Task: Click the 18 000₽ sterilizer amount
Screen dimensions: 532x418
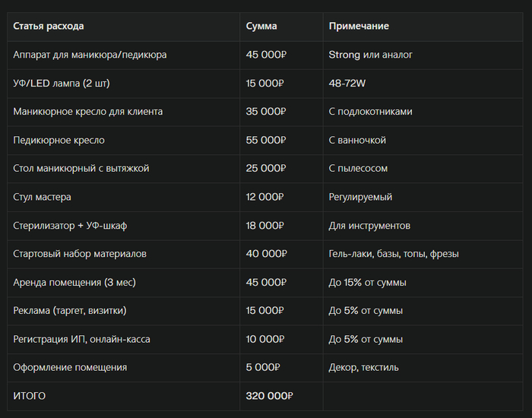Action: coord(265,226)
